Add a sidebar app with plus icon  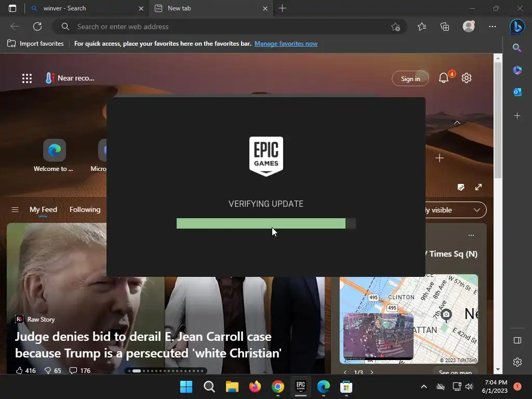coord(517,116)
